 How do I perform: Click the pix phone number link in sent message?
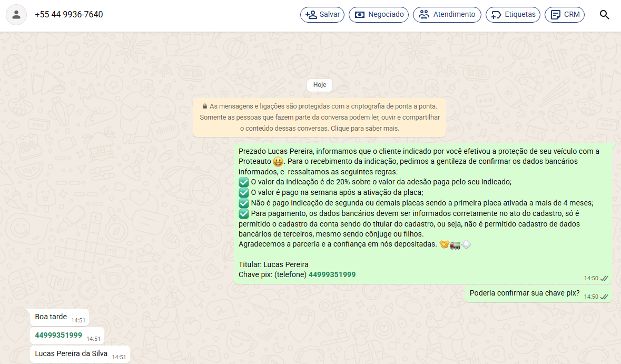tap(332, 274)
